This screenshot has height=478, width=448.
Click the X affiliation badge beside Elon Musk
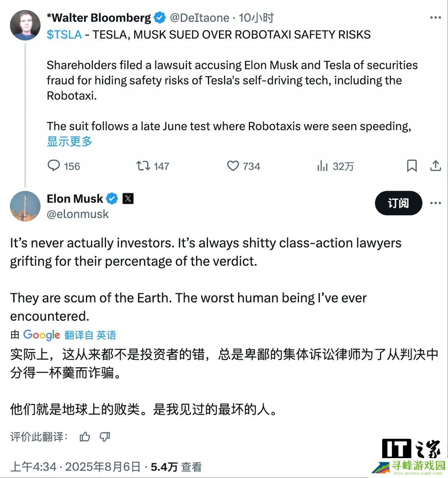pyautogui.click(x=128, y=198)
